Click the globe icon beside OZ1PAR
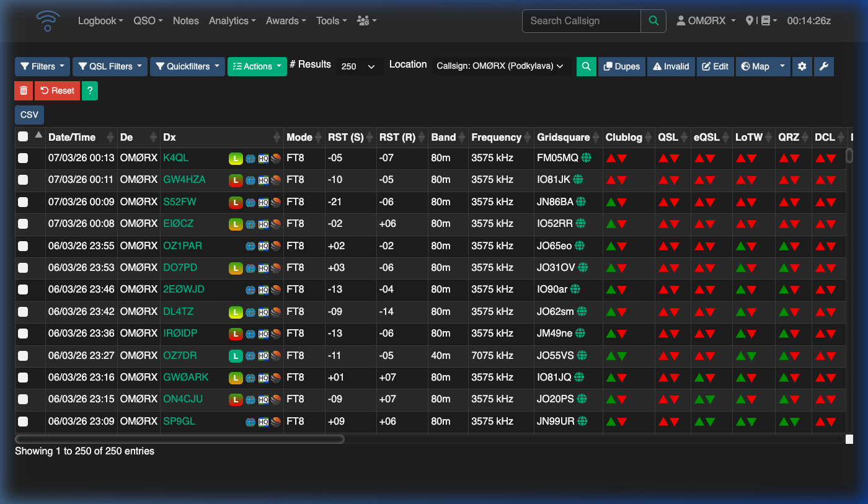The width and height of the screenshot is (868, 504). point(250,245)
